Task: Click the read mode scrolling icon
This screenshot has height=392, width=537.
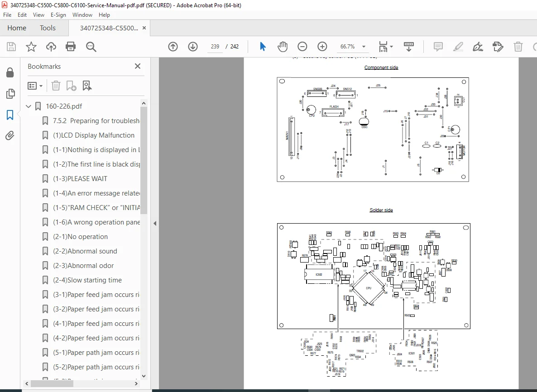Action: (x=408, y=47)
